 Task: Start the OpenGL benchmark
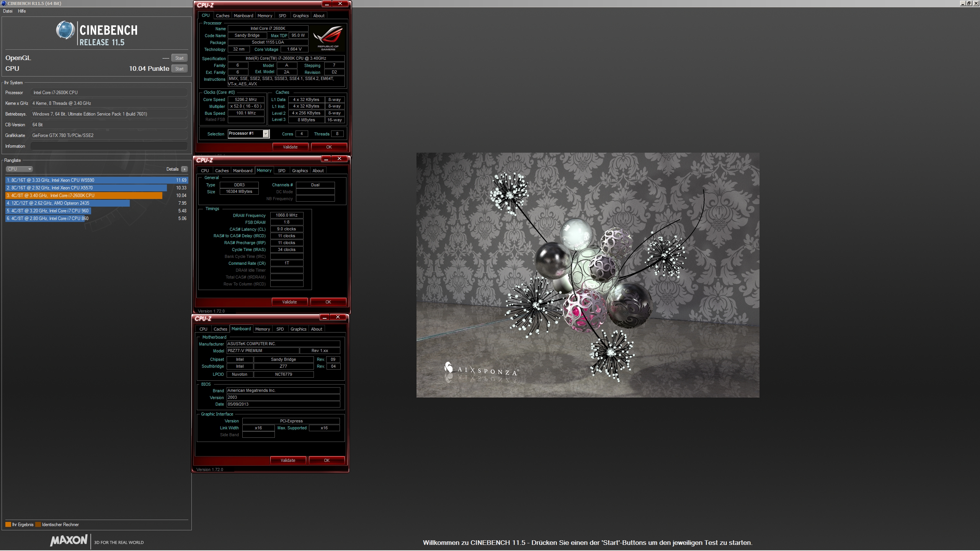click(x=179, y=58)
